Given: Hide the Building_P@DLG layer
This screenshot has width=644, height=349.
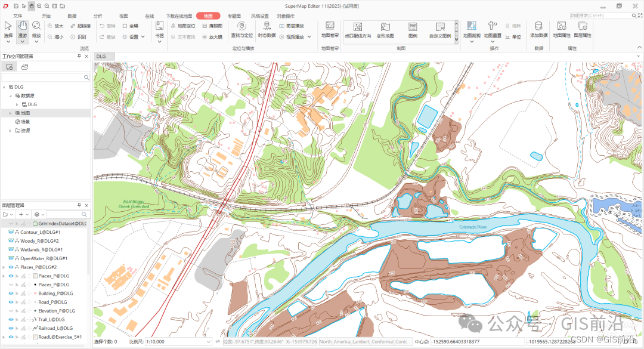Looking at the screenshot, I should pos(11,294).
